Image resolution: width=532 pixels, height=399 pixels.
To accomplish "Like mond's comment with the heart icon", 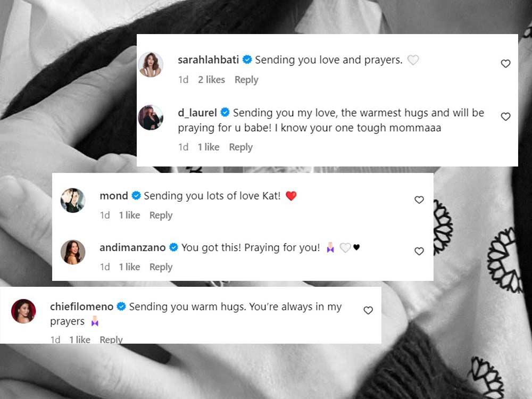I will coord(419,200).
